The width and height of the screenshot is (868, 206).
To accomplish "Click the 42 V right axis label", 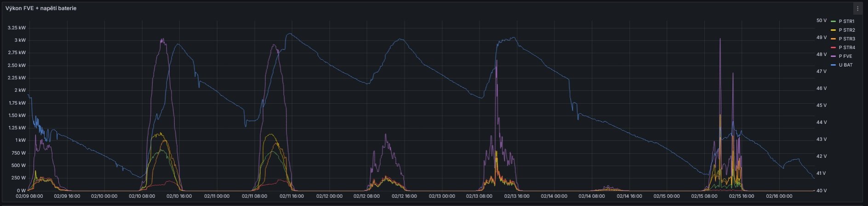I will [821, 156].
